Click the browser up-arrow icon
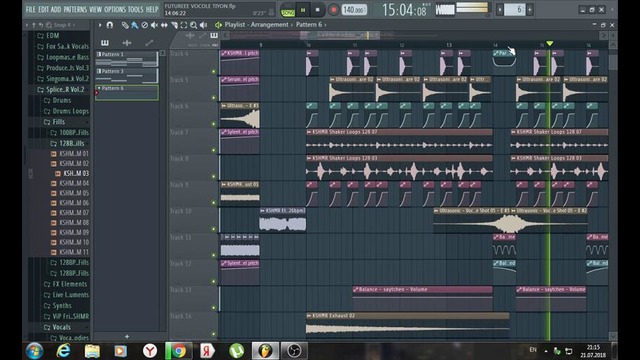The image size is (640, 360). tap(34, 25)
